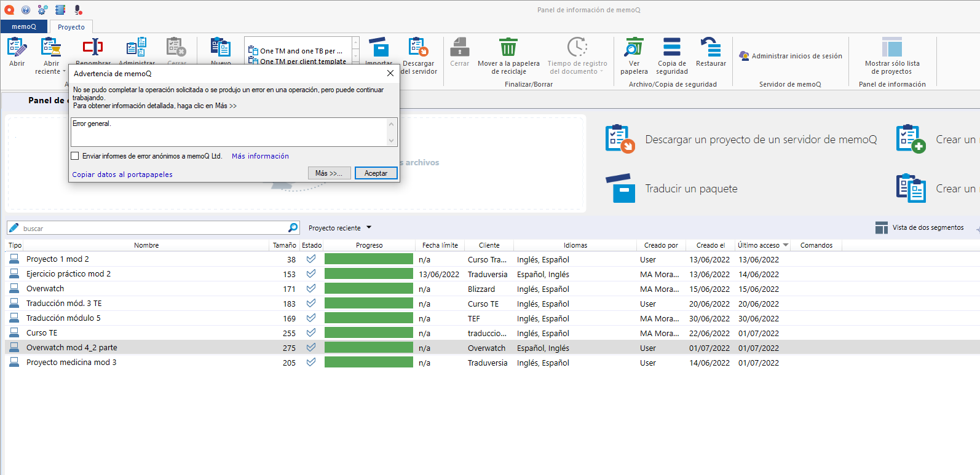Click Descargar un proyecto de un servidor text
Viewport: 980px width, 475px height.
click(761, 139)
